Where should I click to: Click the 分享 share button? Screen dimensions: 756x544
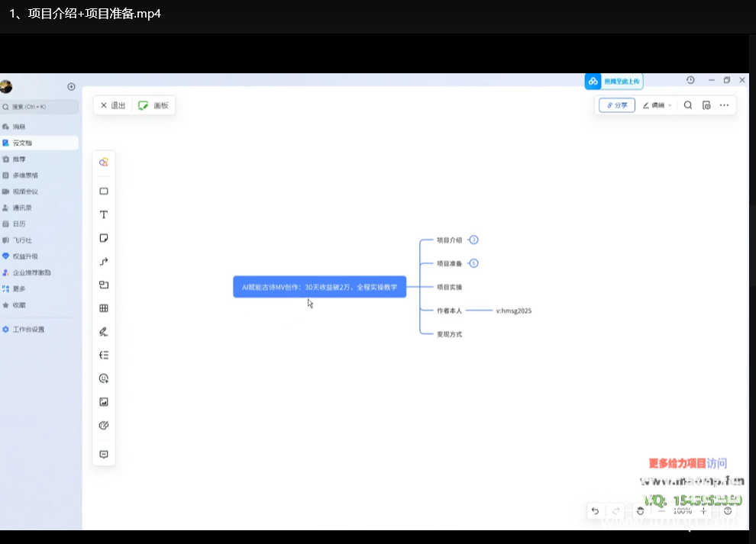617,105
